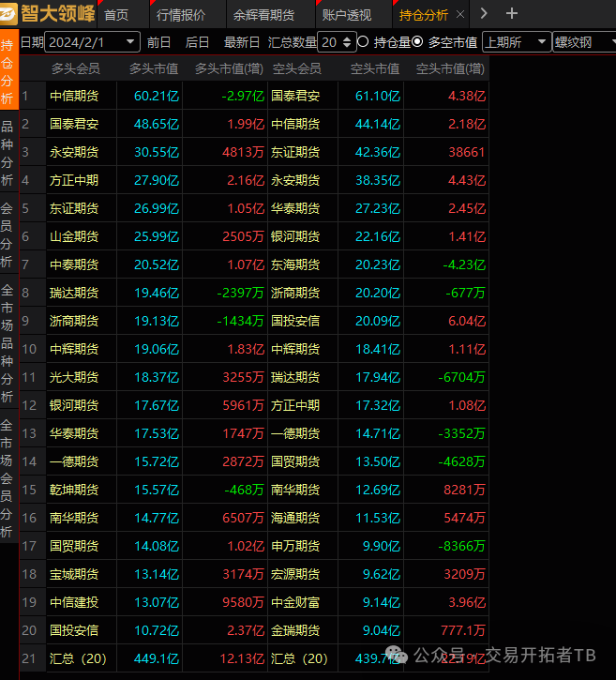
Task: Sort by the 空头会员 column header
Action: tap(297, 68)
